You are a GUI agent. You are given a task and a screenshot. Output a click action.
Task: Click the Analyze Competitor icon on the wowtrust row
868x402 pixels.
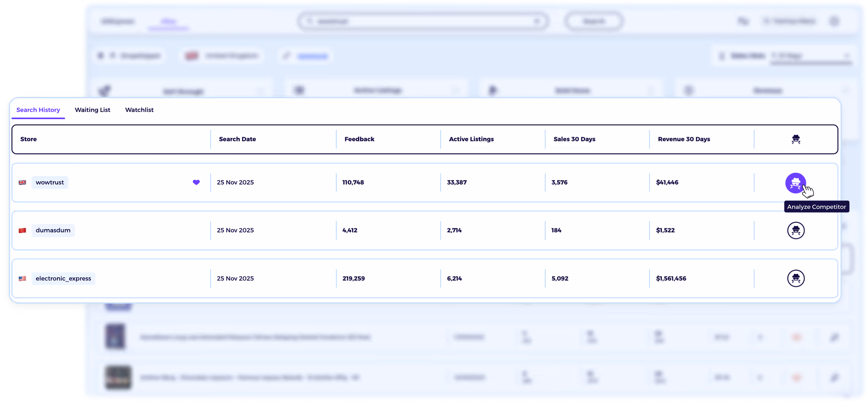click(796, 182)
